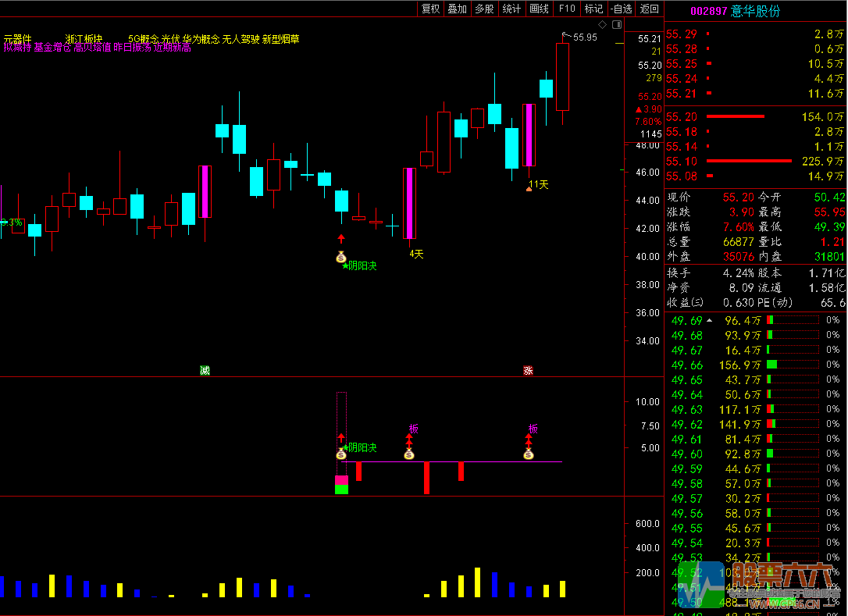Click the small triangle beside the 49.69 price row
The image size is (848, 616).
[x=709, y=320]
